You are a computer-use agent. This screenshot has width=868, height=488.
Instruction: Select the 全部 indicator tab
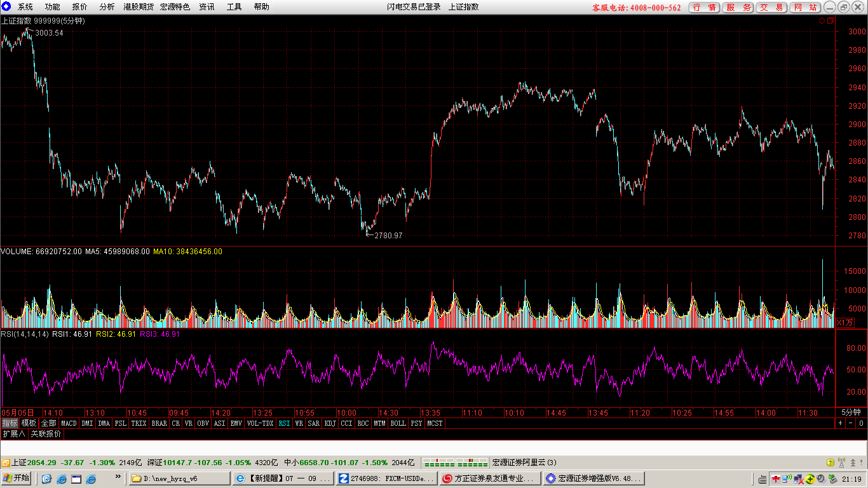[49, 423]
